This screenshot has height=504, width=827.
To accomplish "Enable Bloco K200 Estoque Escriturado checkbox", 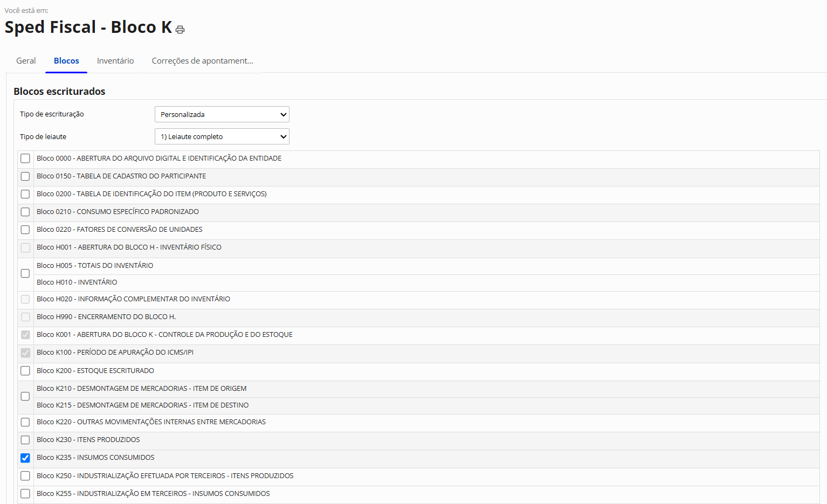I will [25, 371].
